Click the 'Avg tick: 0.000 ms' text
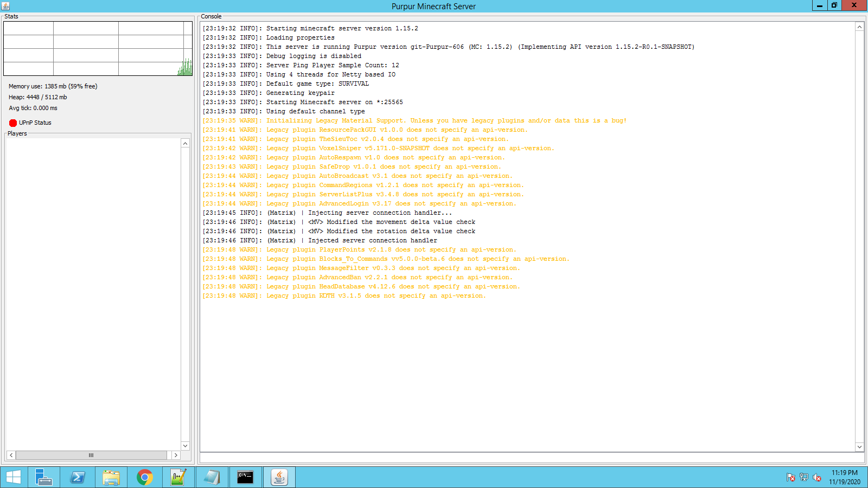 33,108
